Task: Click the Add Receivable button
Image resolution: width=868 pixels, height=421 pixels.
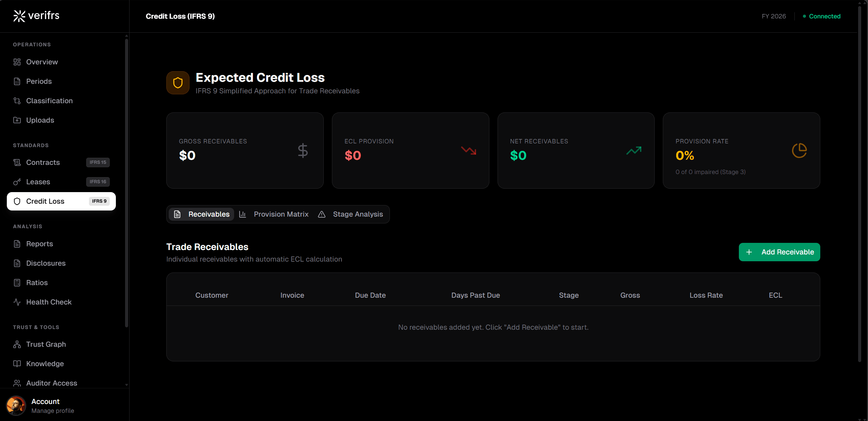Action: (x=779, y=252)
